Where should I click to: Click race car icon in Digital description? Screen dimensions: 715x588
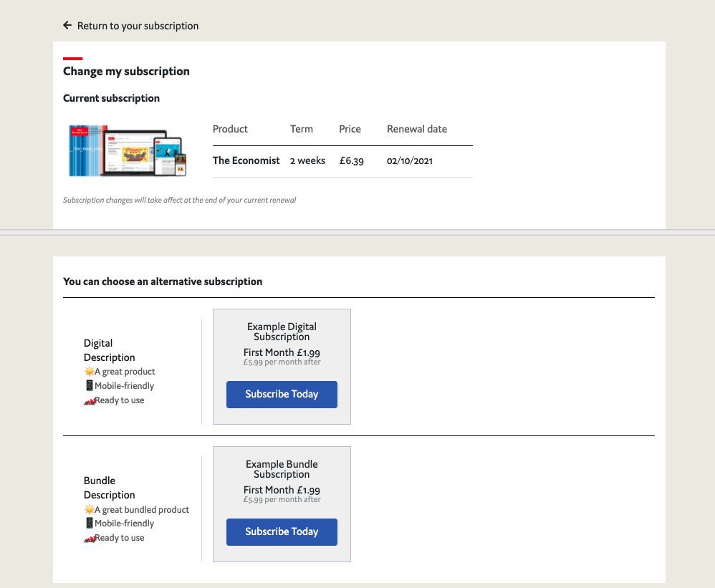click(x=90, y=400)
